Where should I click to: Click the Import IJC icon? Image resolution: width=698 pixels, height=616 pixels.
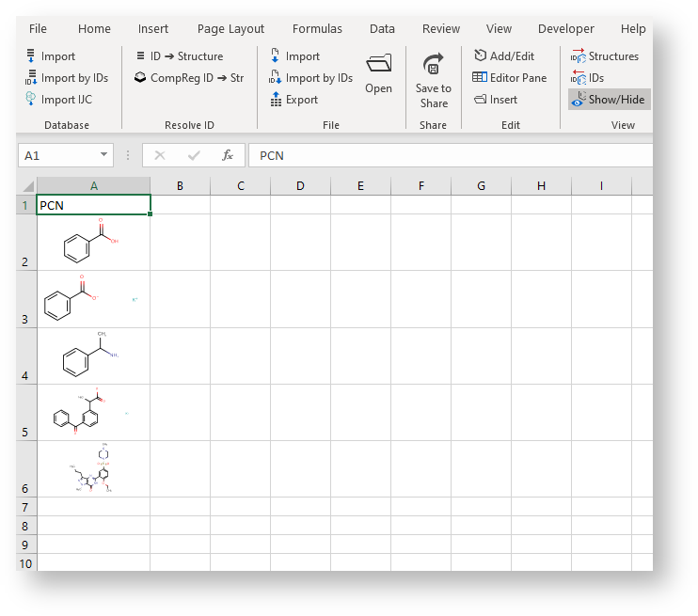[31, 100]
